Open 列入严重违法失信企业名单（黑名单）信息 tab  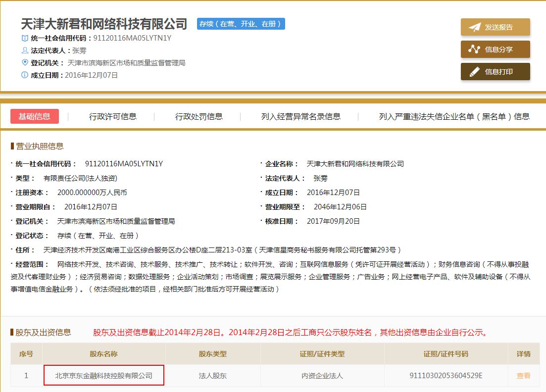point(454,116)
